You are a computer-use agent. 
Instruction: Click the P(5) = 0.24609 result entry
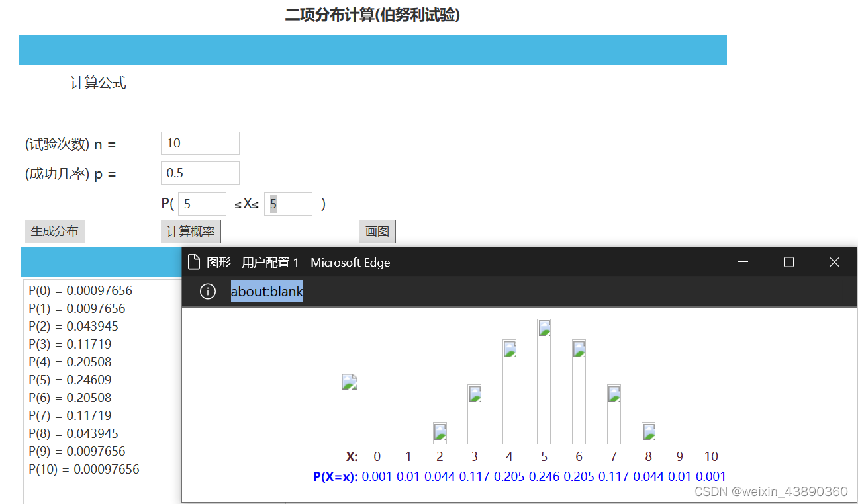point(70,380)
